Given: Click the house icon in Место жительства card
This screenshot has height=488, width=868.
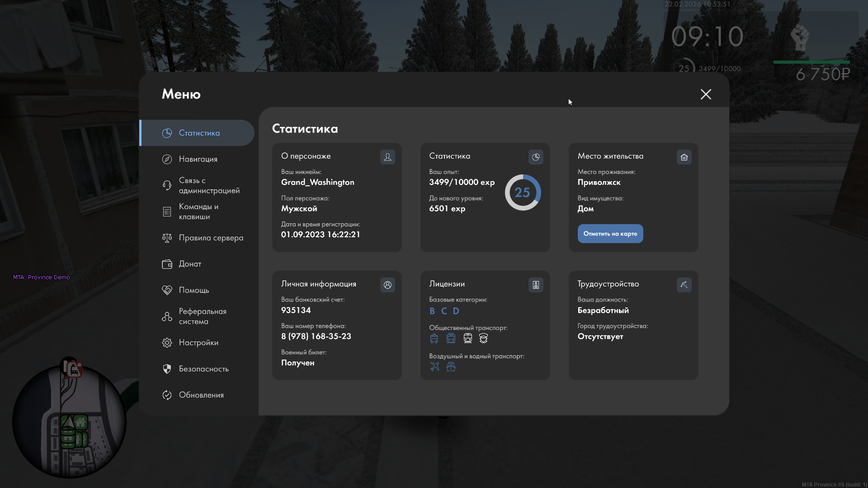Looking at the screenshot, I should click(x=684, y=157).
